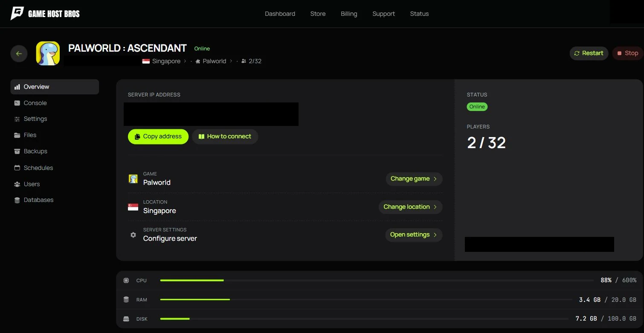Open the Schedules section
Image resolution: width=644 pixels, height=333 pixels.
[x=55, y=168]
